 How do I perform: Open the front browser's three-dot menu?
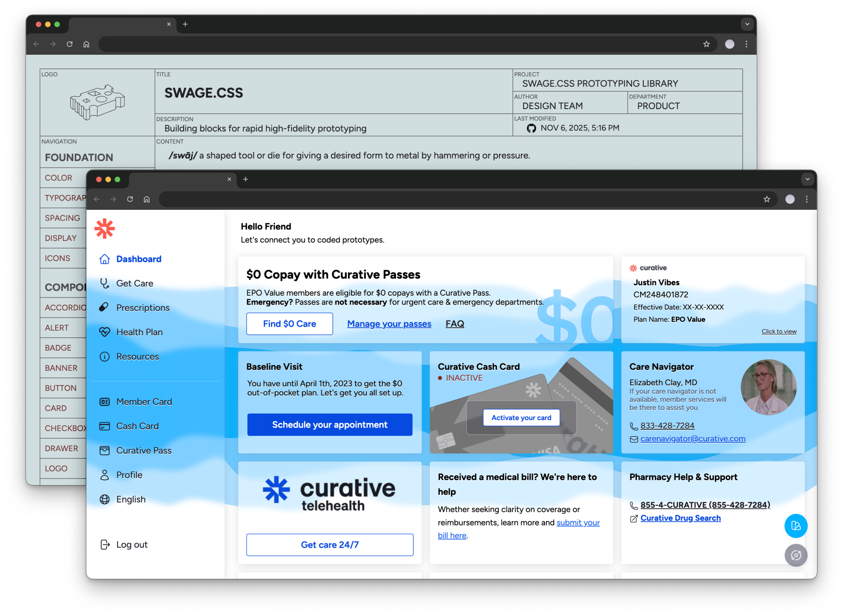pos(807,199)
